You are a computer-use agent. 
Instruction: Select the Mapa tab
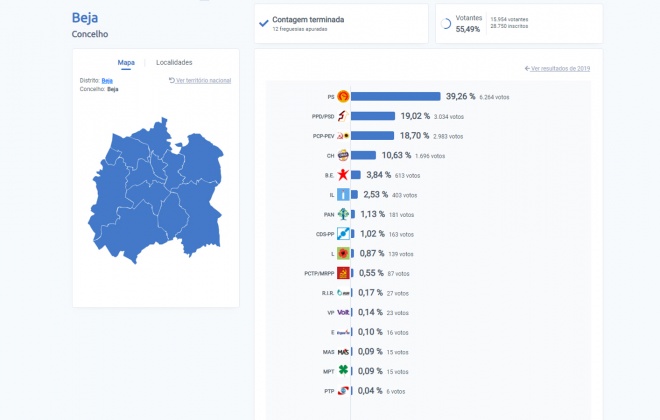126,62
